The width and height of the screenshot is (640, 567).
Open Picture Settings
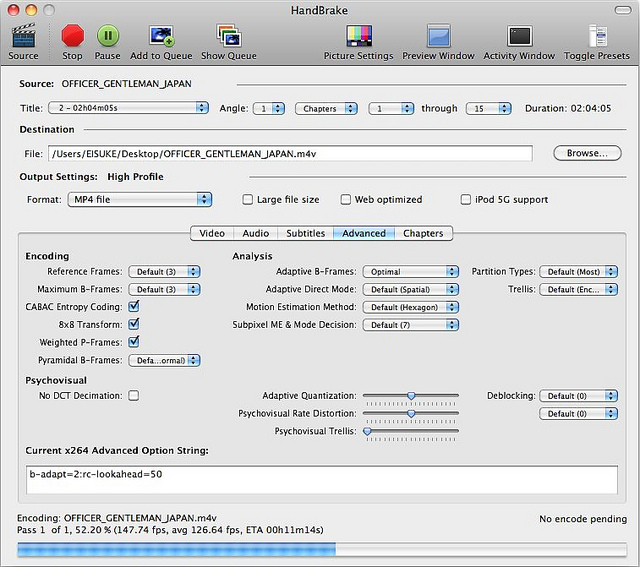pos(358,42)
